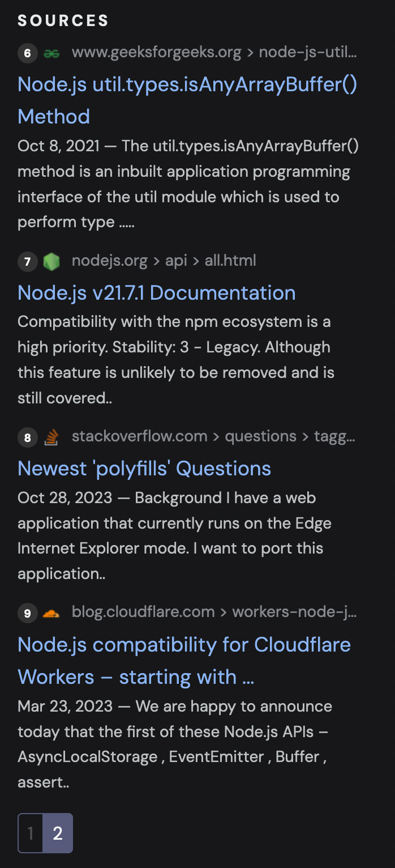Viewport: 395px width, 868px height.
Task: Click the Node.js green hexagon favicon
Action: click(x=51, y=261)
